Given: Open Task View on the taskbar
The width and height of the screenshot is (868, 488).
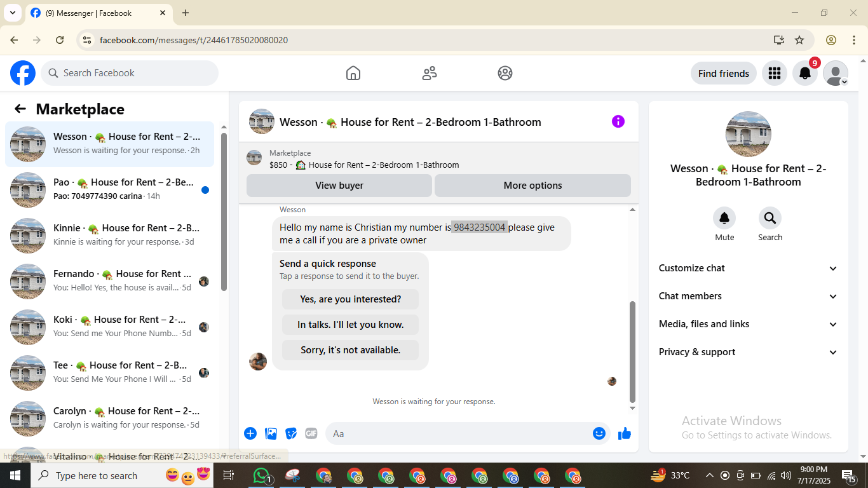Looking at the screenshot, I should pos(229,475).
